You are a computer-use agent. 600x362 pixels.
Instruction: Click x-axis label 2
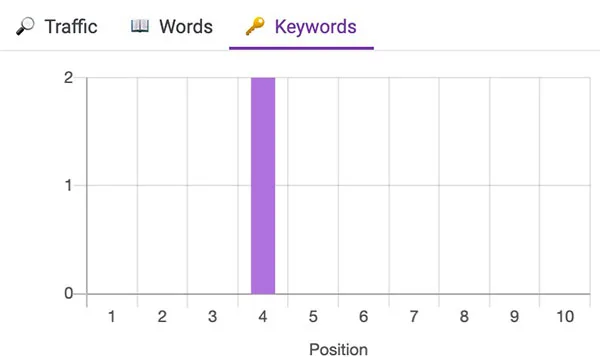(162, 316)
